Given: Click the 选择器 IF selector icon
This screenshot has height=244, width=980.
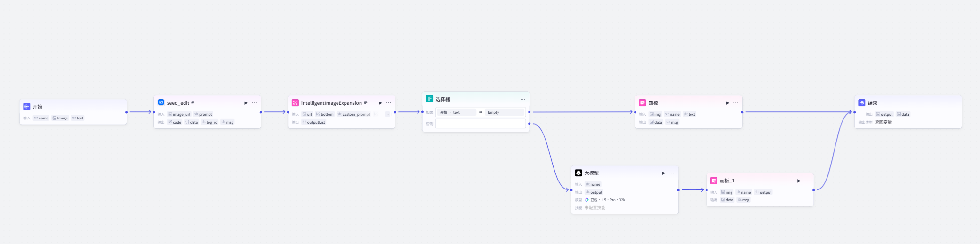Looking at the screenshot, I should point(429,99).
